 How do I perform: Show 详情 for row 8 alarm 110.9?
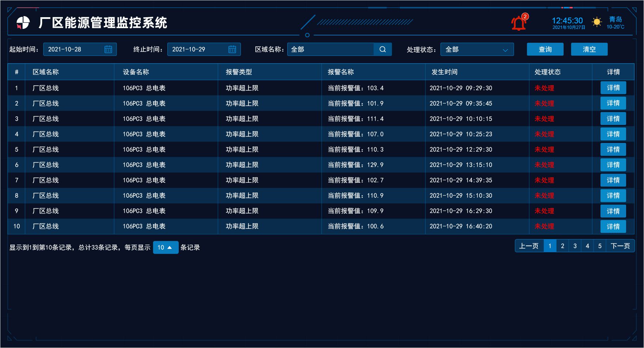(613, 195)
